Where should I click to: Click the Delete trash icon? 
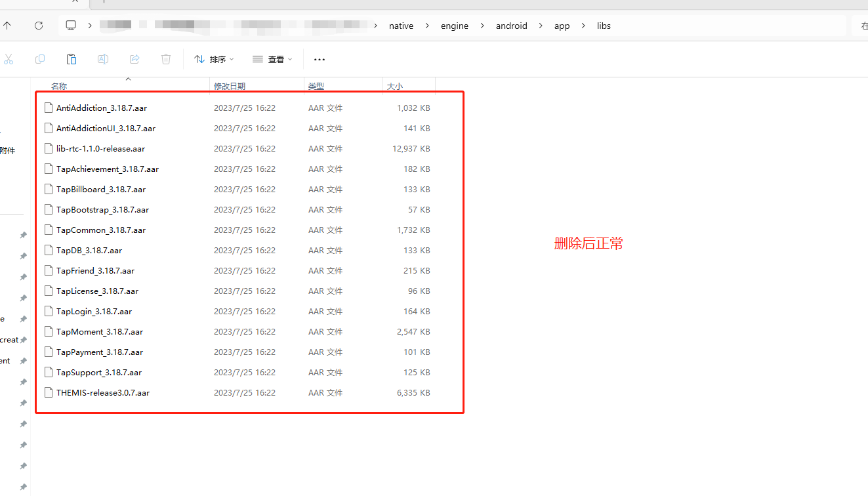[x=166, y=59]
